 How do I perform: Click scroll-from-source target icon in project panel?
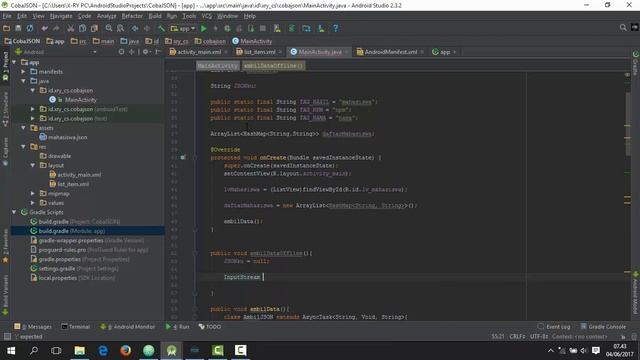tap(121, 52)
